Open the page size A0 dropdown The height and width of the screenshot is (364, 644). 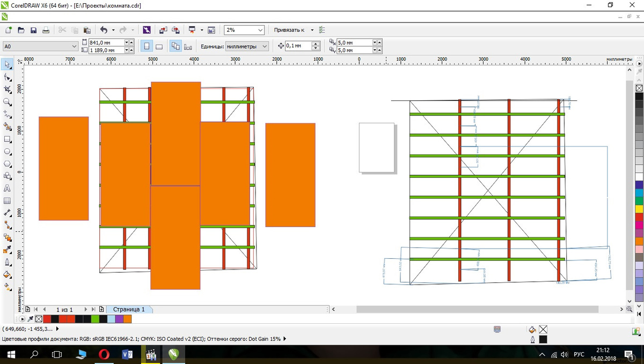coord(74,46)
